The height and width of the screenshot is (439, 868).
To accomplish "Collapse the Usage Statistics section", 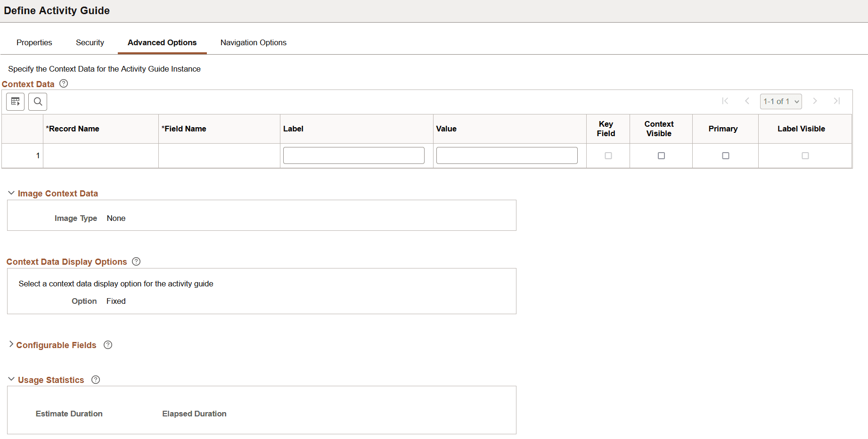I will pos(10,379).
